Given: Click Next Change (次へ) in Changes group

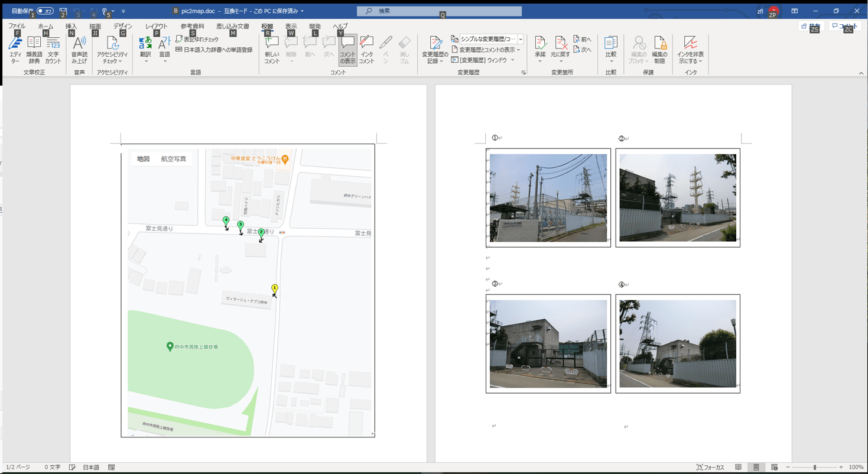Looking at the screenshot, I should (583, 50).
